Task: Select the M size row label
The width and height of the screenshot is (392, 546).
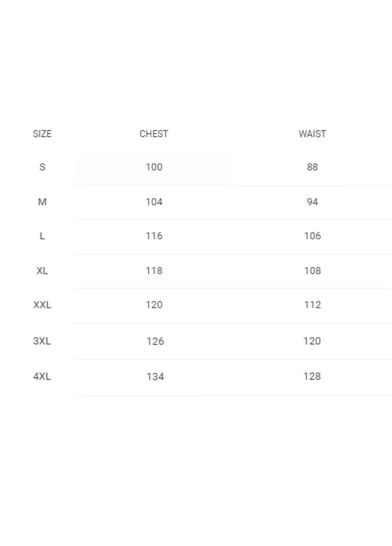Action: pos(42,202)
